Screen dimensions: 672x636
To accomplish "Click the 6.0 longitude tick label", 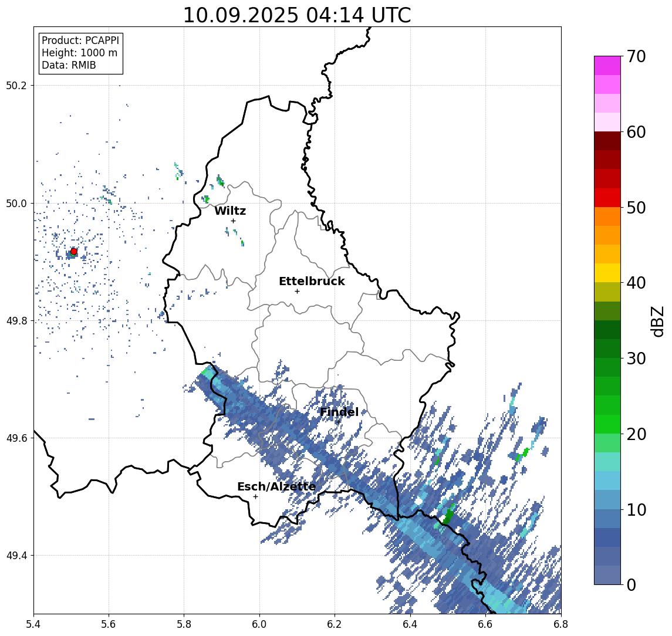I will (x=259, y=624).
